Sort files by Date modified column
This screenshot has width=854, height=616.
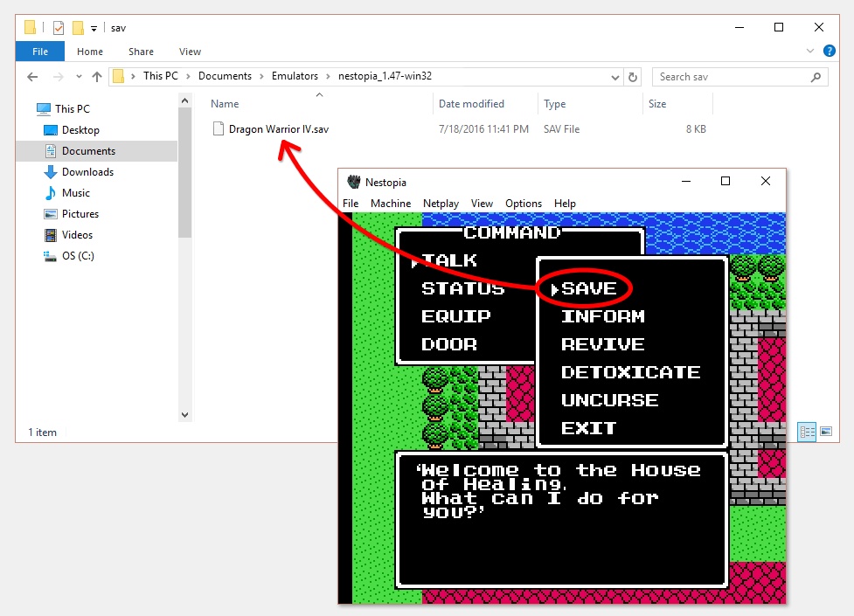471,104
